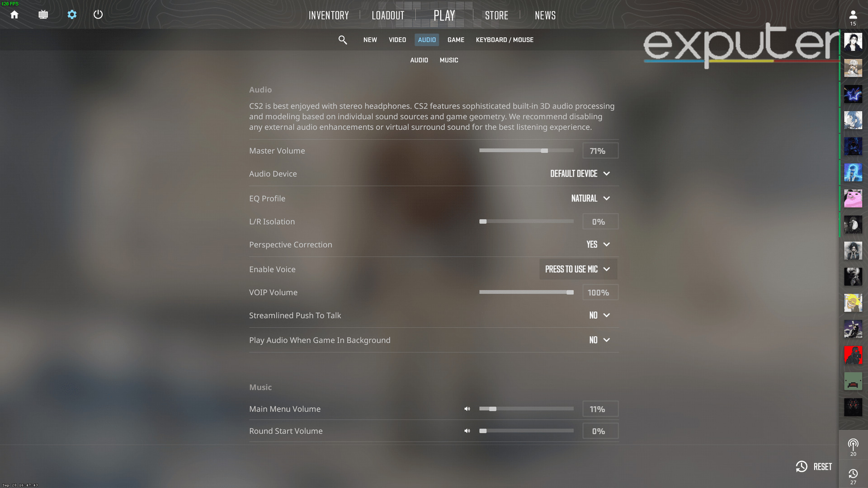Click the Power/exit icon
The image size is (868, 488).
coord(98,14)
